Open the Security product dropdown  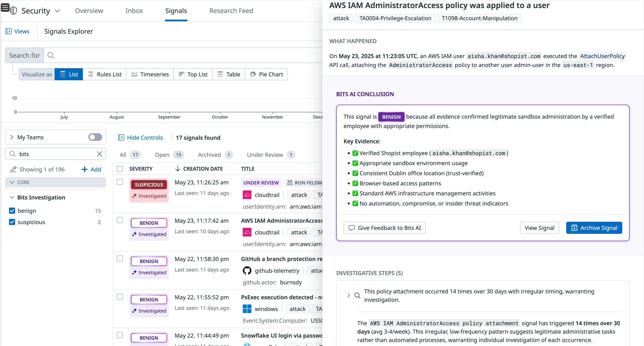pos(58,11)
